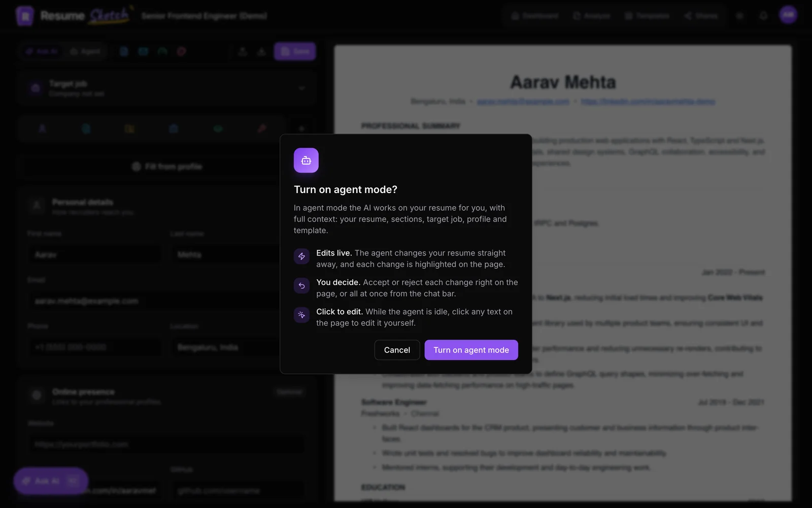This screenshot has height=508, width=812.
Task: Switch to Ask AI mode toggle
Action: (x=42, y=51)
